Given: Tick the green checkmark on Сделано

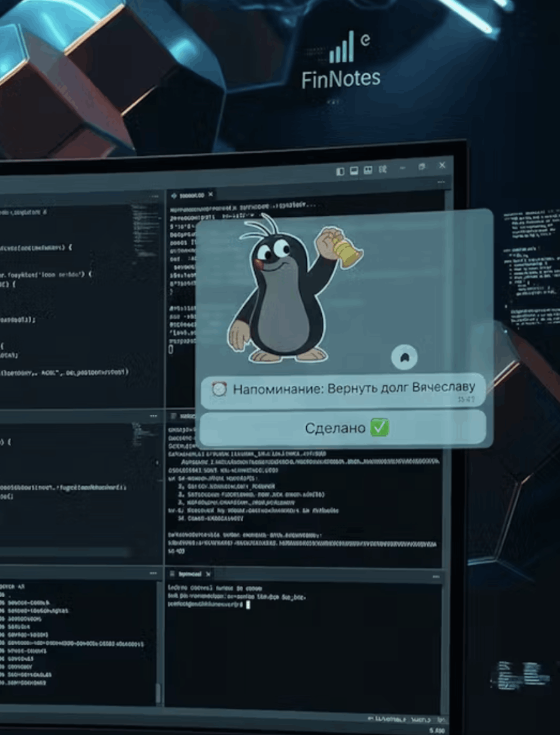Looking at the screenshot, I should [379, 428].
